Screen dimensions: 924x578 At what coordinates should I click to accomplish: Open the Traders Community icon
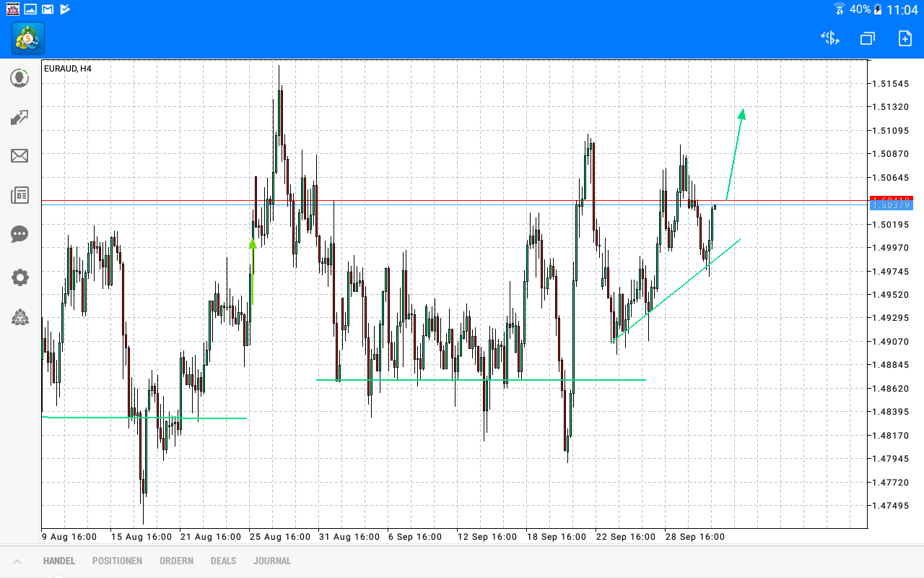click(x=19, y=318)
